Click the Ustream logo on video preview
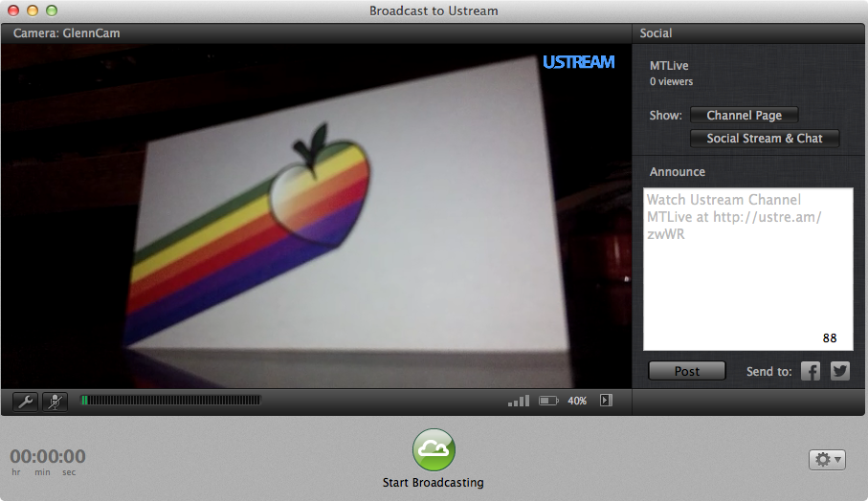Screen dimensions: 868x501 [x=578, y=62]
